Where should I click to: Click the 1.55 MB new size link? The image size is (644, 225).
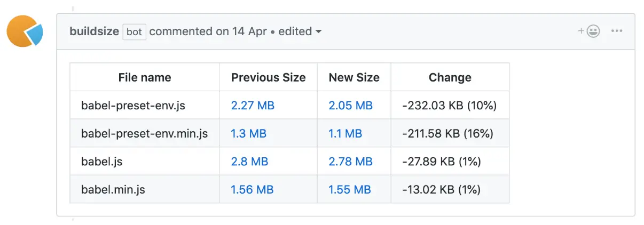[350, 189]
